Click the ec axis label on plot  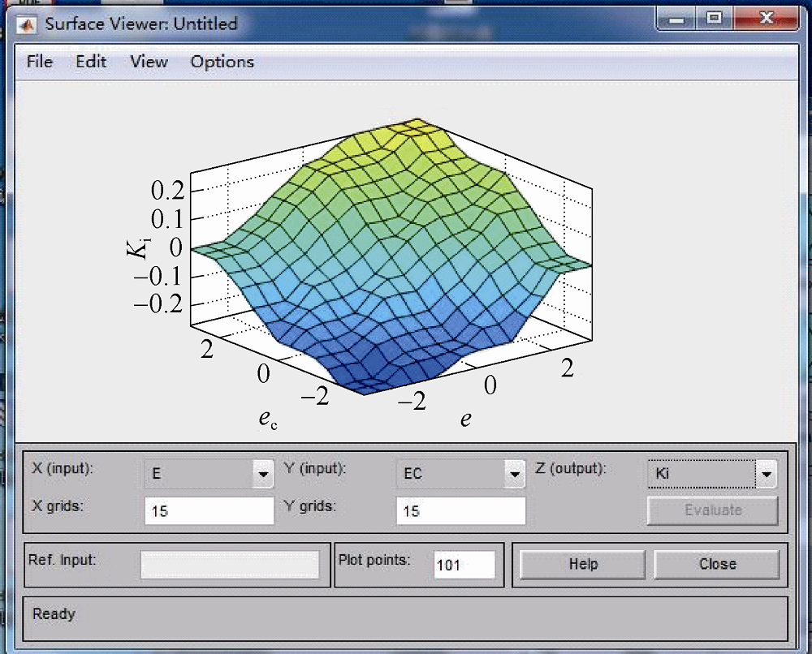pyautogui.click(x=268, y=419)
